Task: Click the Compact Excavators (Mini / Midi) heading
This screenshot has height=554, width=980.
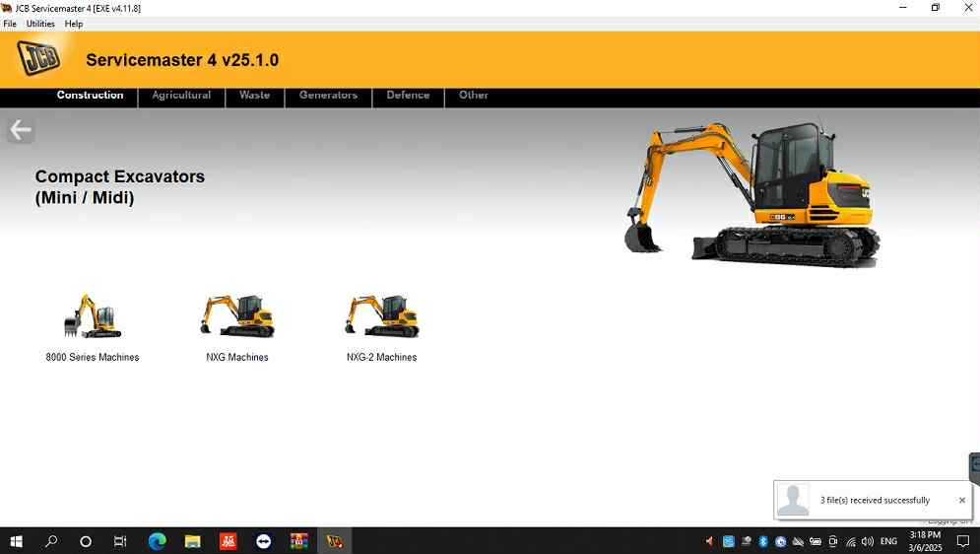Action: click(x=120, y=186)
